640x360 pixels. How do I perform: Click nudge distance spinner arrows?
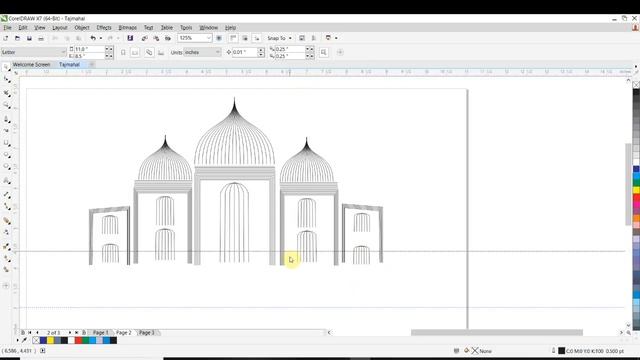tap(261, 52)
